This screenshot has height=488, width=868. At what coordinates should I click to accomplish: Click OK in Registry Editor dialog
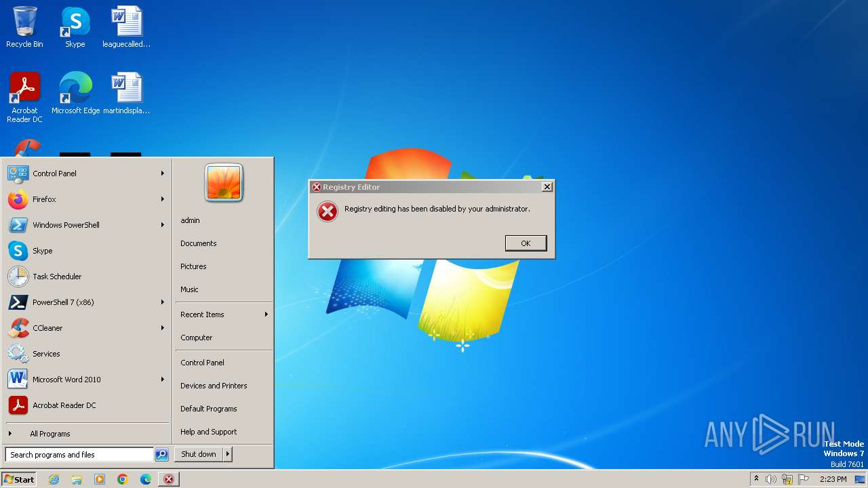(x=526, y=243)
